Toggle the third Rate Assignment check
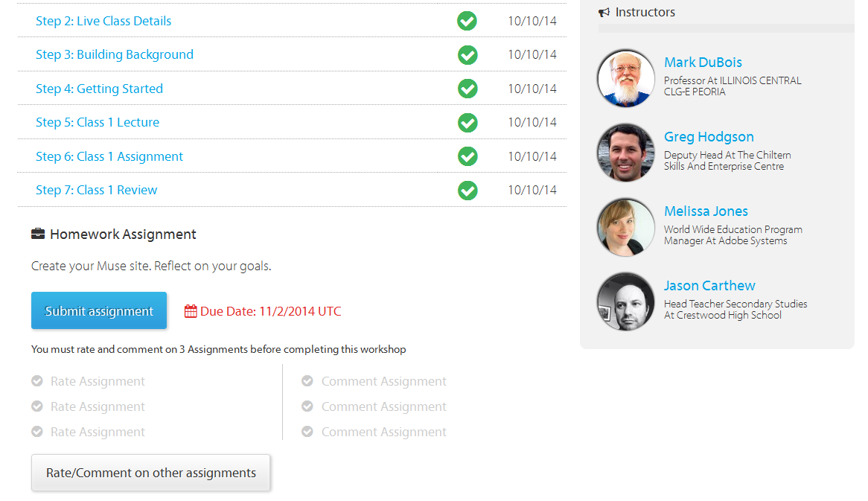 (37, 431)
